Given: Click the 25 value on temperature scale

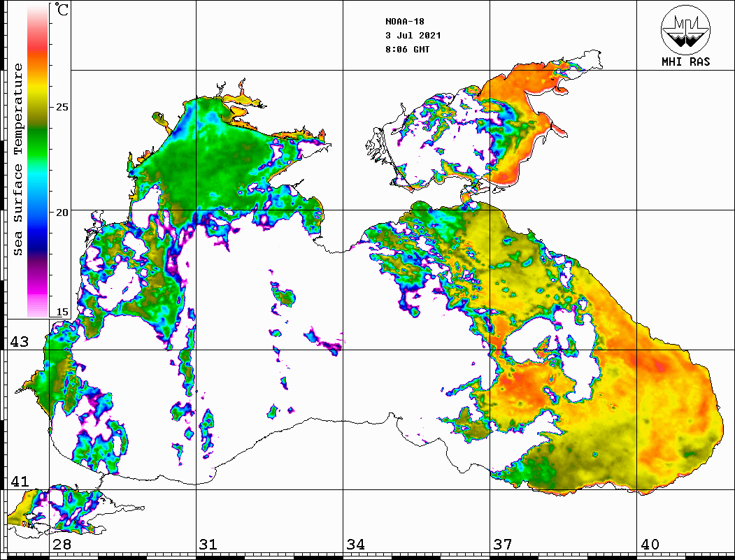Looking at the screenshot, I should [62, 107].
